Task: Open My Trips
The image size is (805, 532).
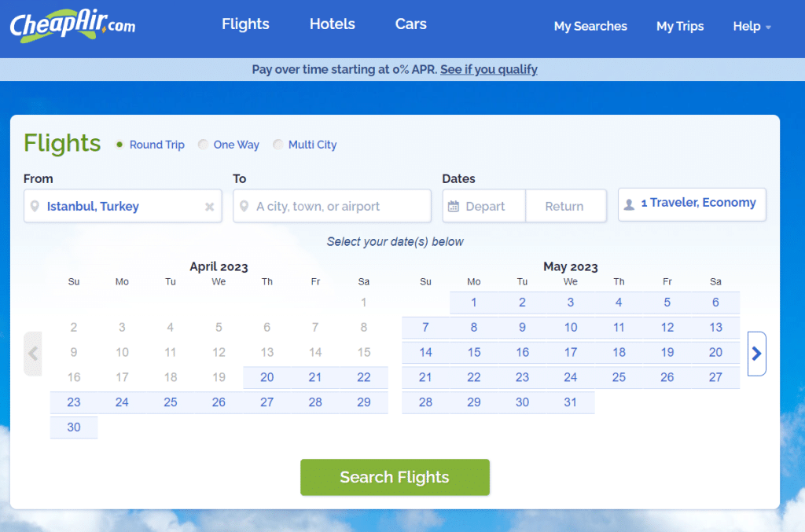Action: [680, 26]
